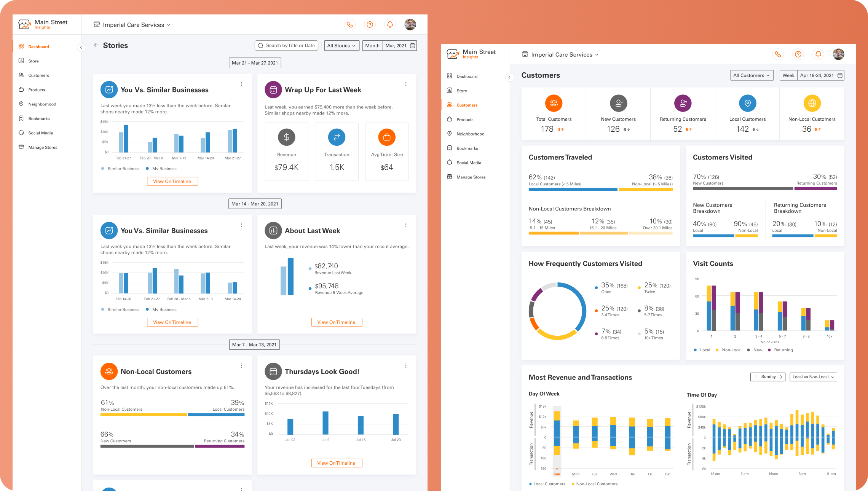This screenshot has width=868, height=491.
Task: Click View On Timeline under Thursdays Look Good
Action: coord(337,463)
